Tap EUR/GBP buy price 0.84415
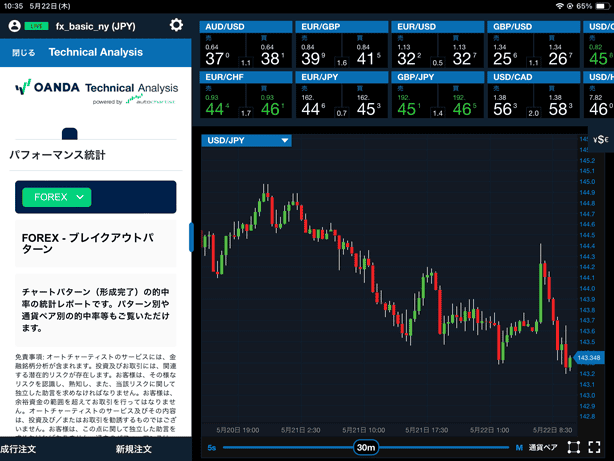Screen dimensions: 614x461 pos(365,51)
